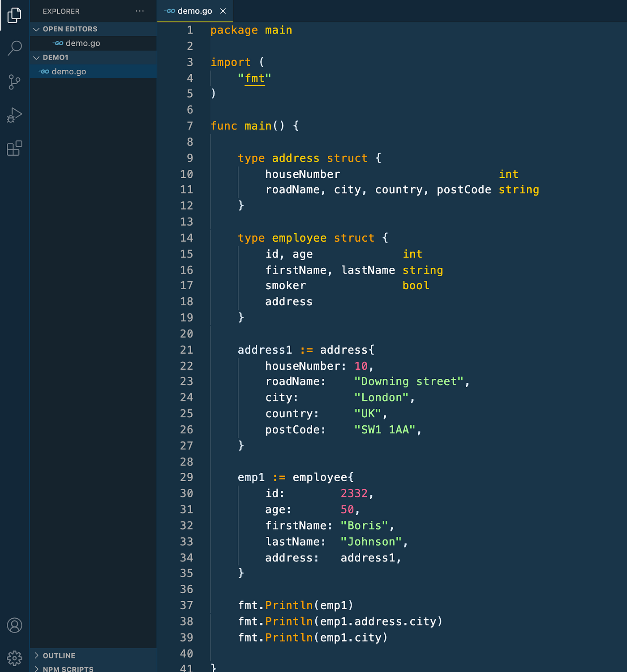The image size is (627, 672).
Task: Click the Go icon on the demo.go tab
Action: [x=170, y=11]
